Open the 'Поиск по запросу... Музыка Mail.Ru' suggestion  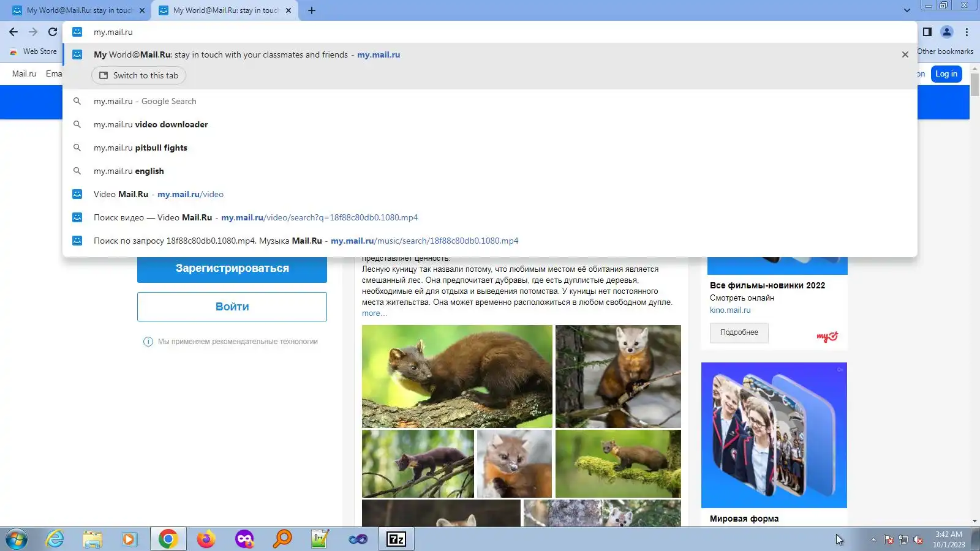coord(490,241)
